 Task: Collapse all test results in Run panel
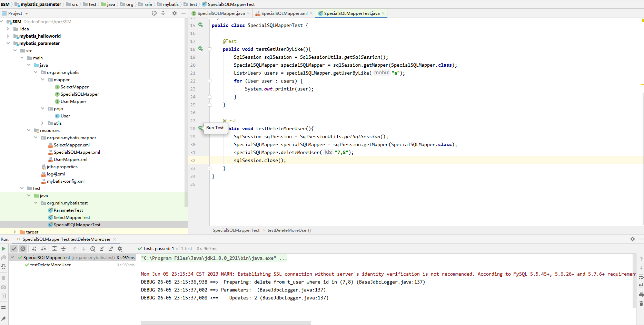(x=63, y=249)
